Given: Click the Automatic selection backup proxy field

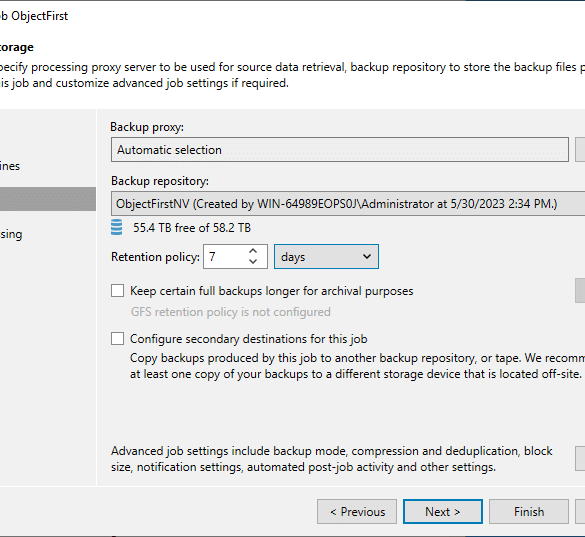Looking at the screenshot, I should pyautogui.click(x=340, y=150).
